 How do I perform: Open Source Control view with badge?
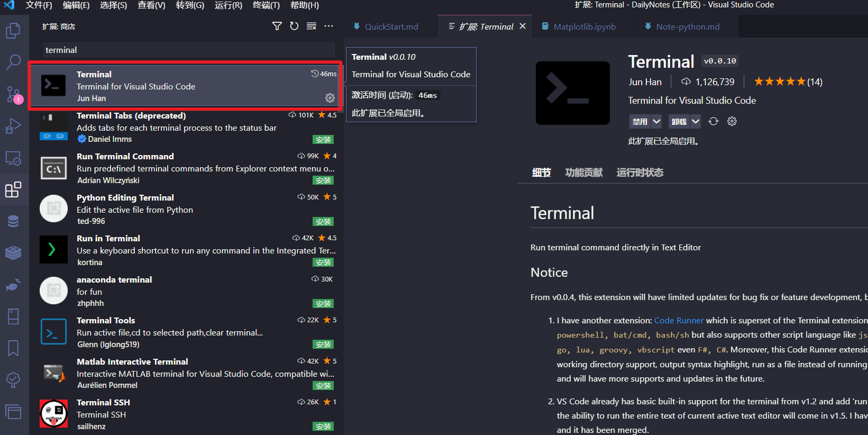pos(13,94)
